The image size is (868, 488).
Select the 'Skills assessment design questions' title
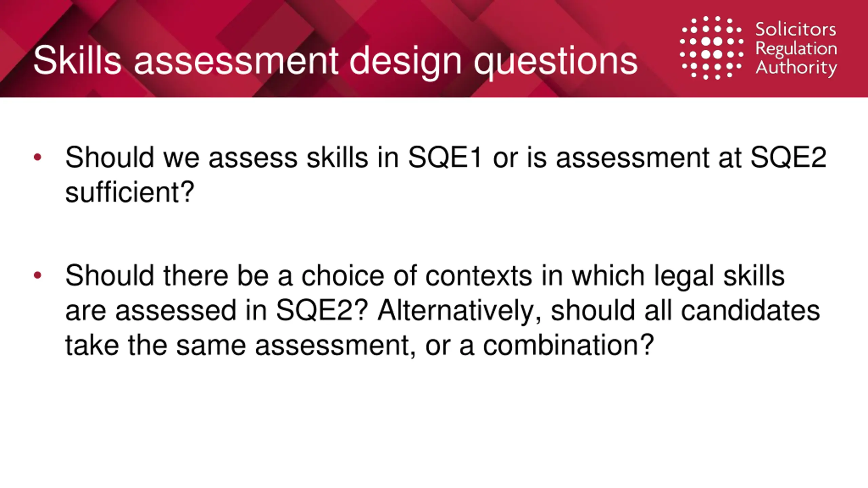point(335,61)
